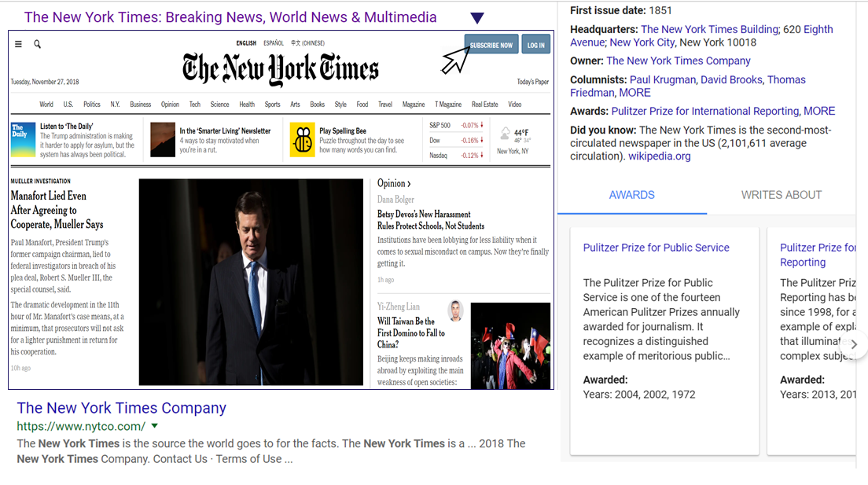Open owner The New York Times Company link
This screenshot has height=485, width=868.
point(678,61)
